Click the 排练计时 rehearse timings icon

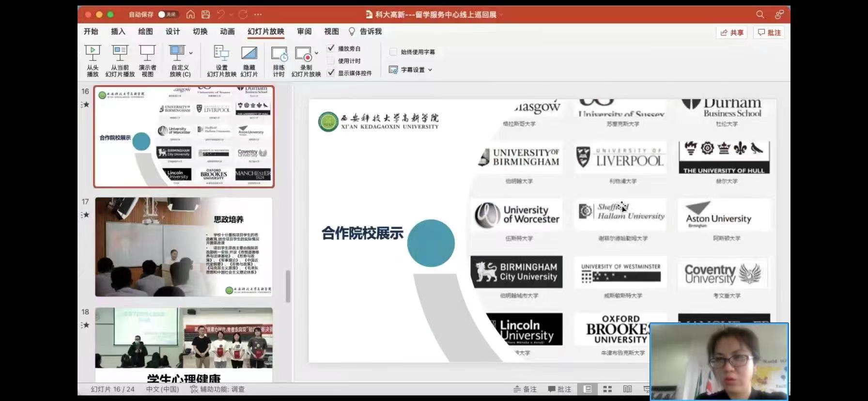coord(279,54)
